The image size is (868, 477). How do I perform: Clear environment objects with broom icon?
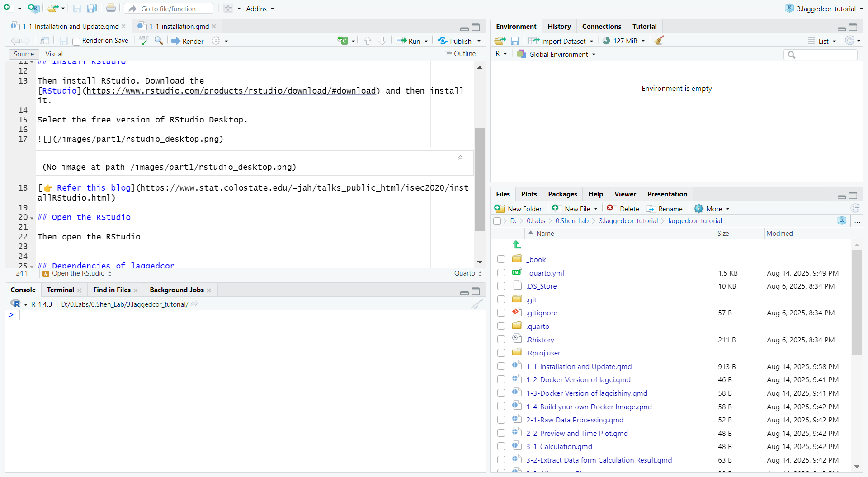tap(659, 41)
